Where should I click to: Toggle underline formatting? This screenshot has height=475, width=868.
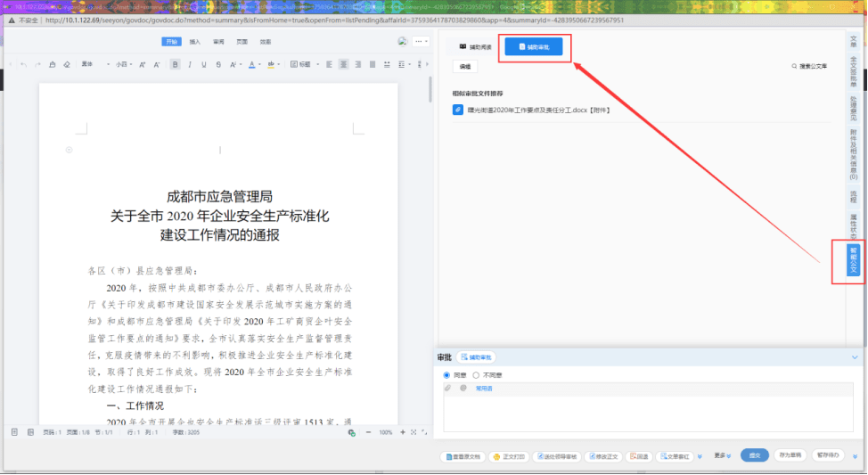click(204, 65)
